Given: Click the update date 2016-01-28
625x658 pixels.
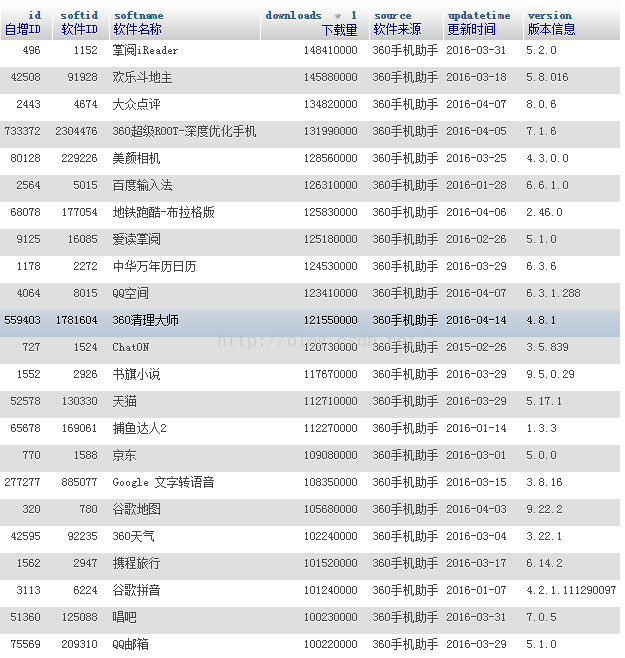Looking at the screenshot, I should point(476,185).
